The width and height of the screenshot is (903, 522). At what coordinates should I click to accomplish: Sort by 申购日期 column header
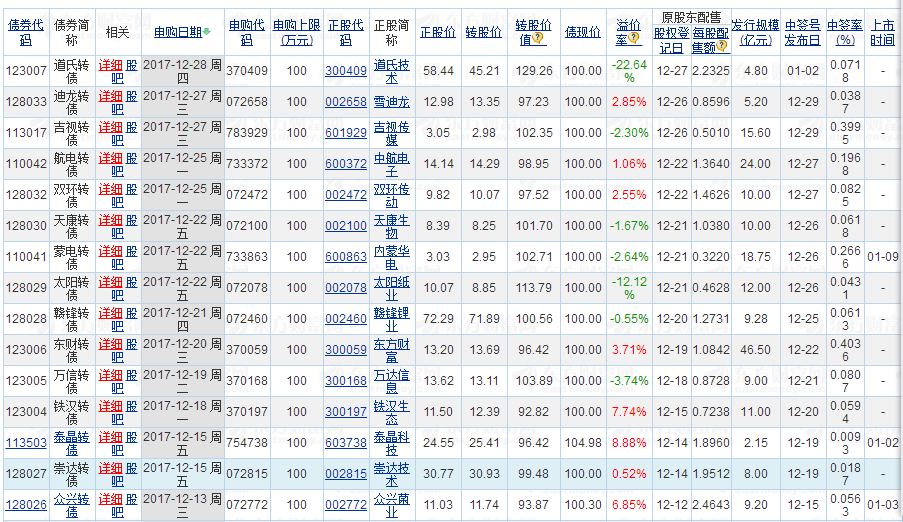tap(178, 32)
